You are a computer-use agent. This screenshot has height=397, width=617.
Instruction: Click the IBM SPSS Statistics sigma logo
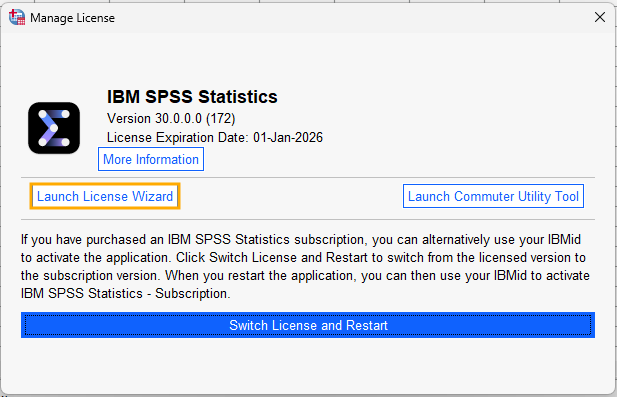54,128
